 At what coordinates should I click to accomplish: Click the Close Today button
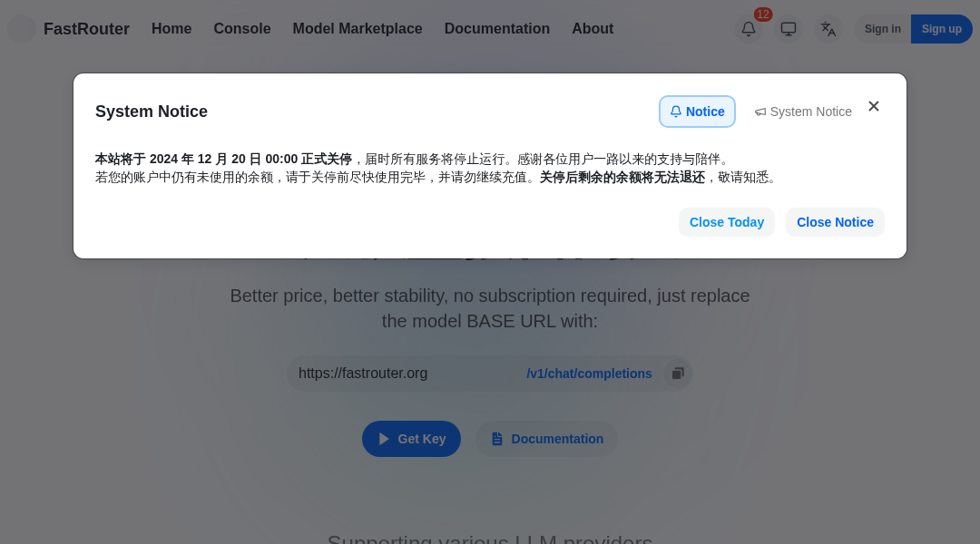tap(726, 222)
